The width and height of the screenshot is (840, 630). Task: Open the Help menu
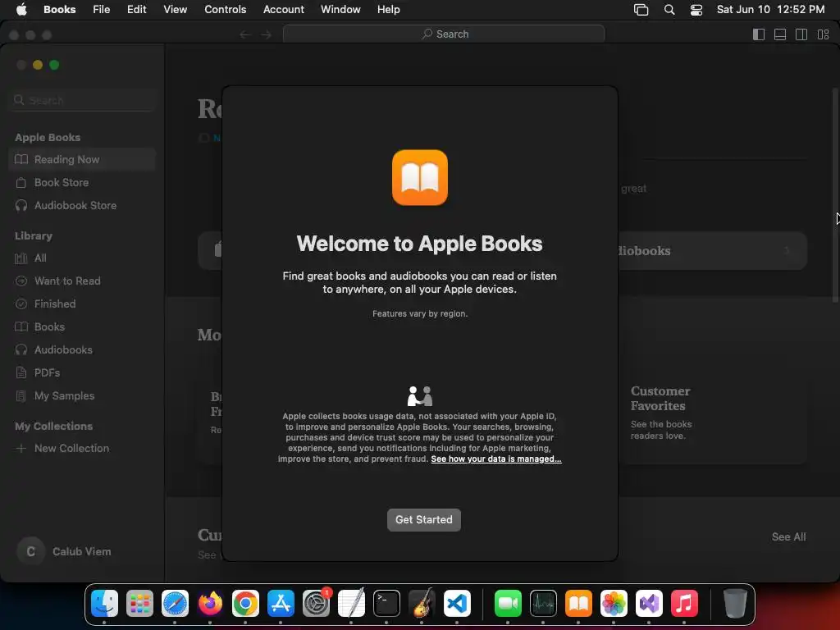click(388, 10)
